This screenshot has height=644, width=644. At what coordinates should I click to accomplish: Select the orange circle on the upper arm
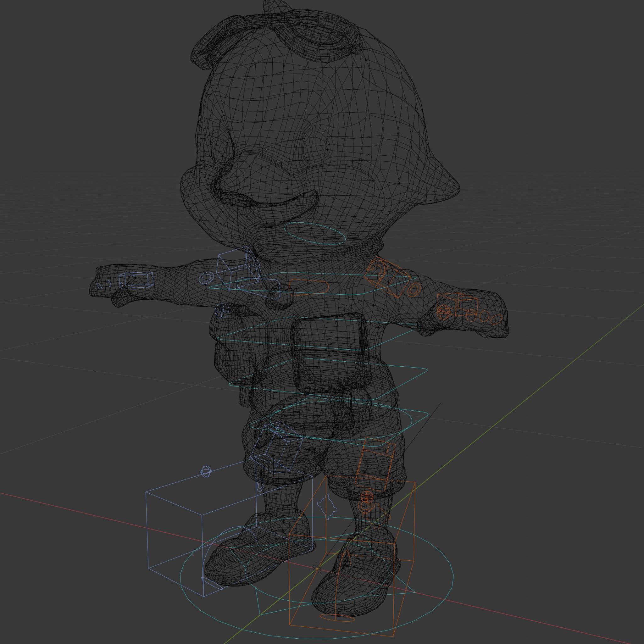414,290
